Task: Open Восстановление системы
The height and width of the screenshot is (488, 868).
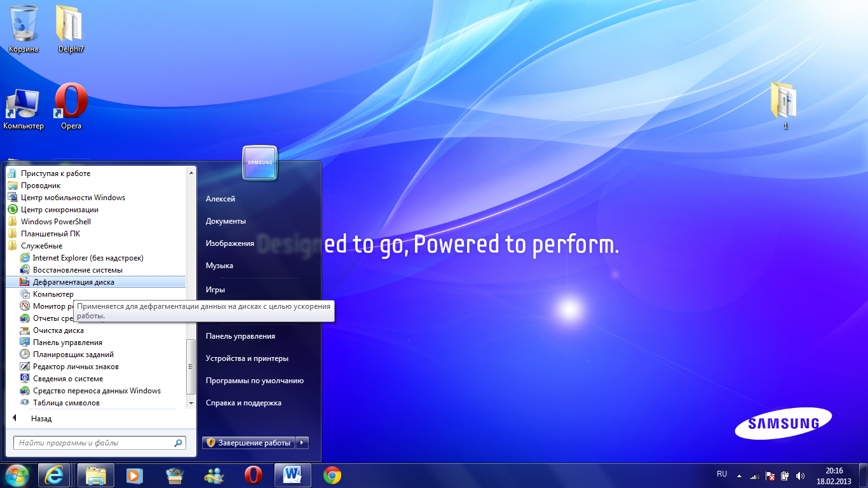Action: pos(95,270)
